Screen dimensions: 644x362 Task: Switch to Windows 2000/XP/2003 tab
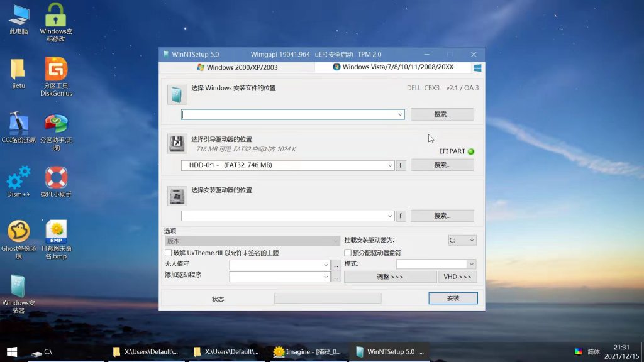coord(237,67)
